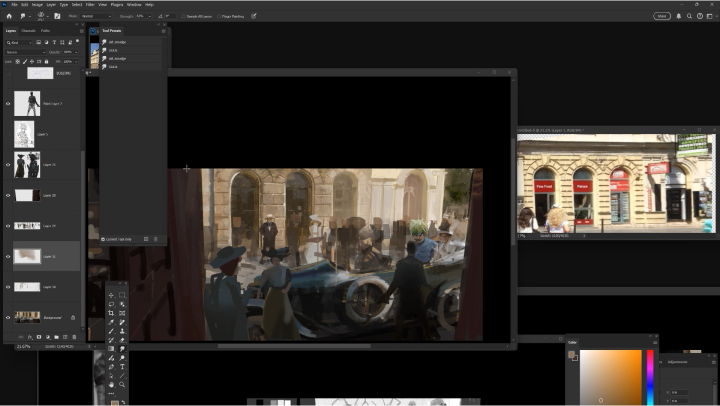
Task: Open the Filter menu
Action: [90, 5]
